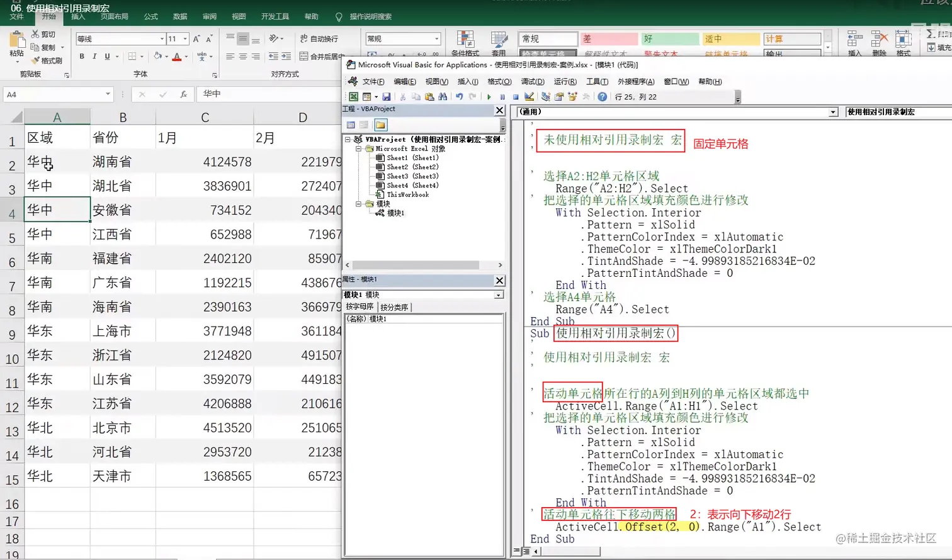
Task: Toggle Underline formatting in Excel ribbon
Action: tap(107, 57)
